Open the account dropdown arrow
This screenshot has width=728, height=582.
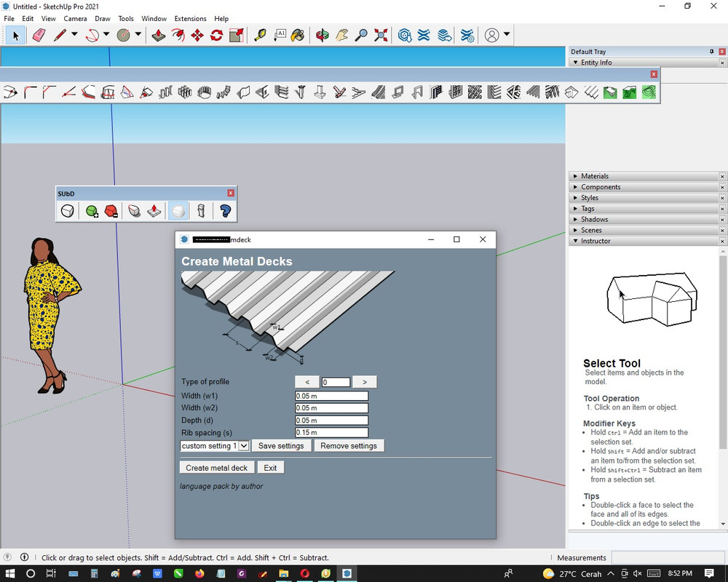(507, 34)
